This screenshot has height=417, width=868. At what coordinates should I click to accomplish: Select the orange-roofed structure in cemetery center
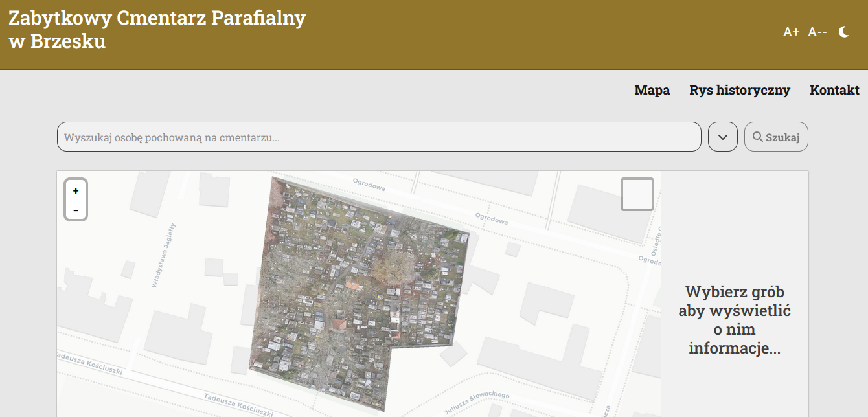352,283
